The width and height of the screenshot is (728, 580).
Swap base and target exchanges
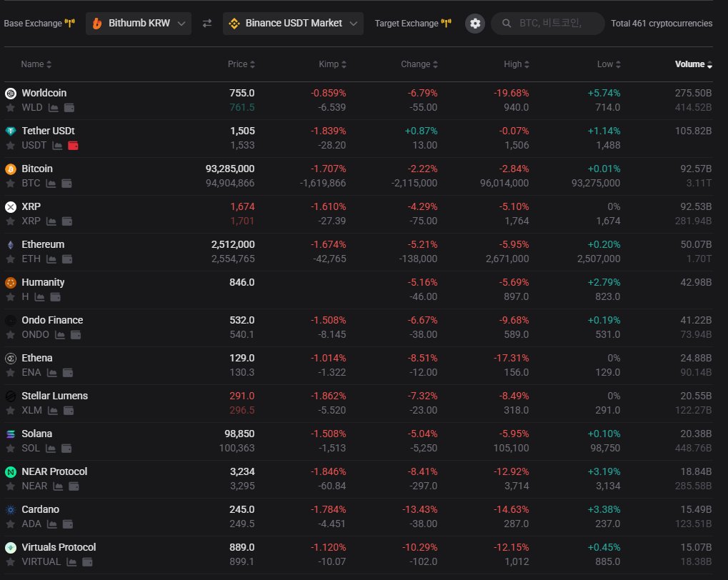point(207,24)
